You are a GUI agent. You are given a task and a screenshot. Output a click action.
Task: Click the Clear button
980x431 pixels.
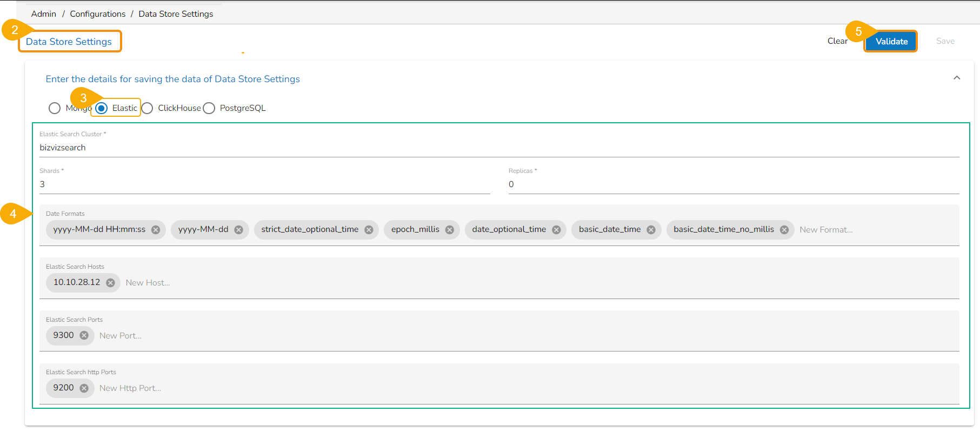point(837,41)
